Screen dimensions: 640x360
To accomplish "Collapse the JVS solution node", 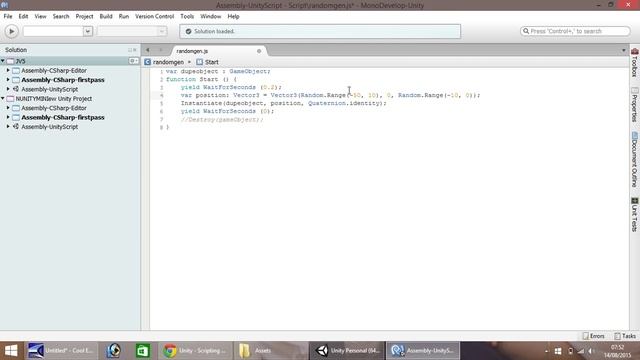I will click(3, 61).
